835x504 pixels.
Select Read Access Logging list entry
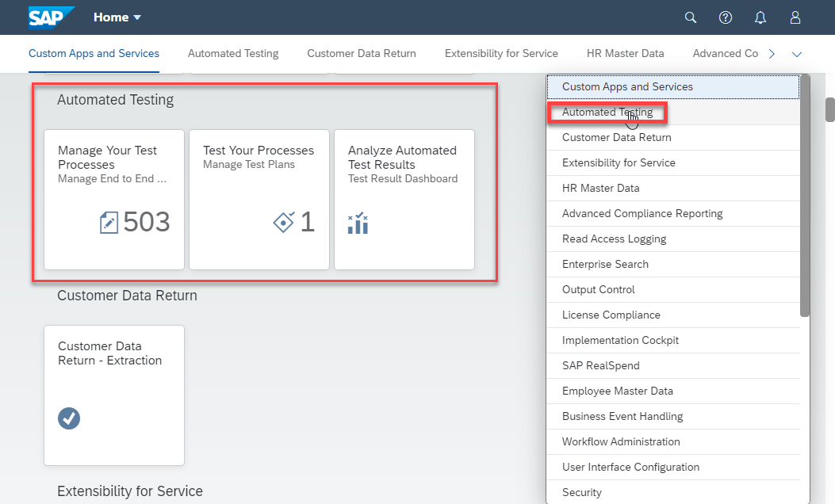tap(673, 239)
